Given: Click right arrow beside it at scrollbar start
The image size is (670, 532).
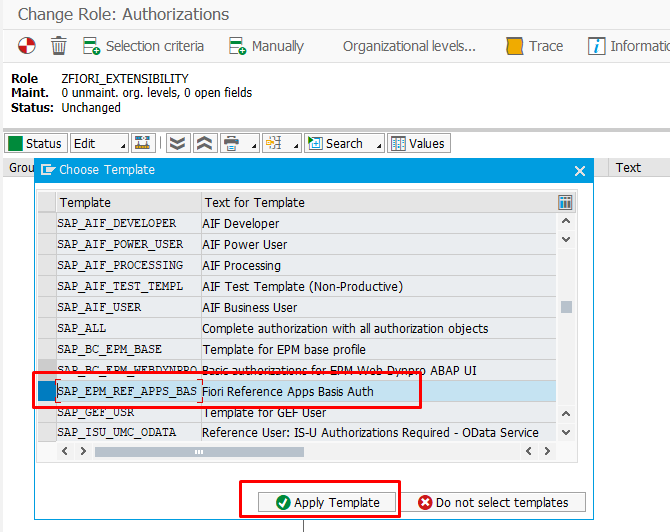Looking at the screenshot, I should pos(83,451).
